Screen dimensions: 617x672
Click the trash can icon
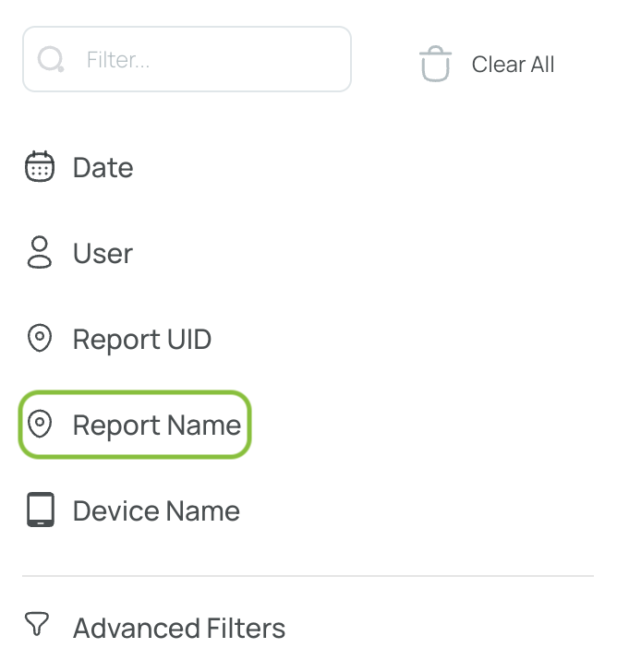click(x=435, y=64)
